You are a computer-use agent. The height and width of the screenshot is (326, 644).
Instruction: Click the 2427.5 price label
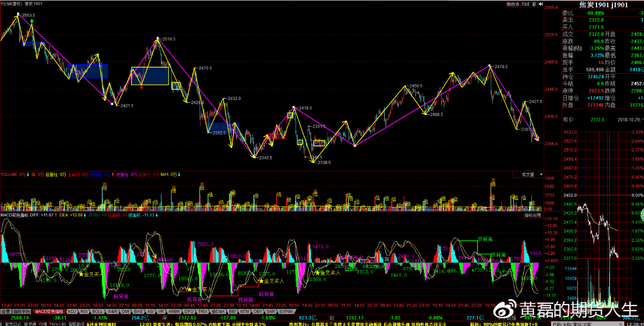[535, 101]
